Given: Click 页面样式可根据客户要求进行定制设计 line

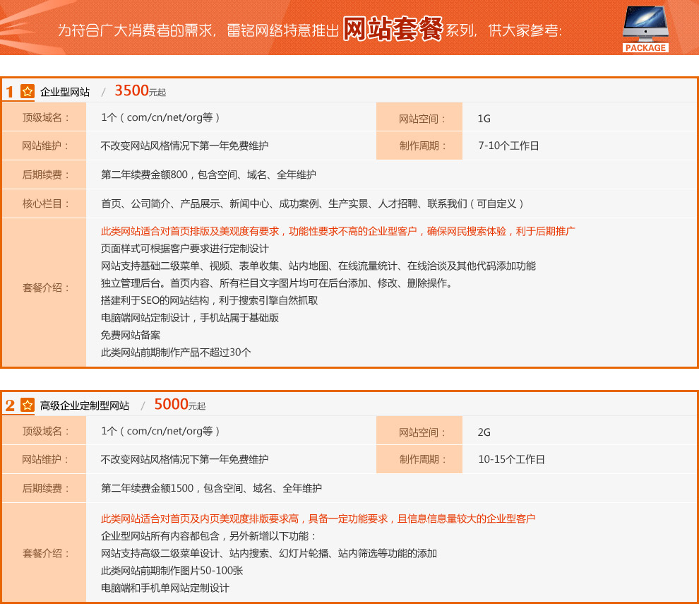Looking at the screenshot, I should (185, 249).
